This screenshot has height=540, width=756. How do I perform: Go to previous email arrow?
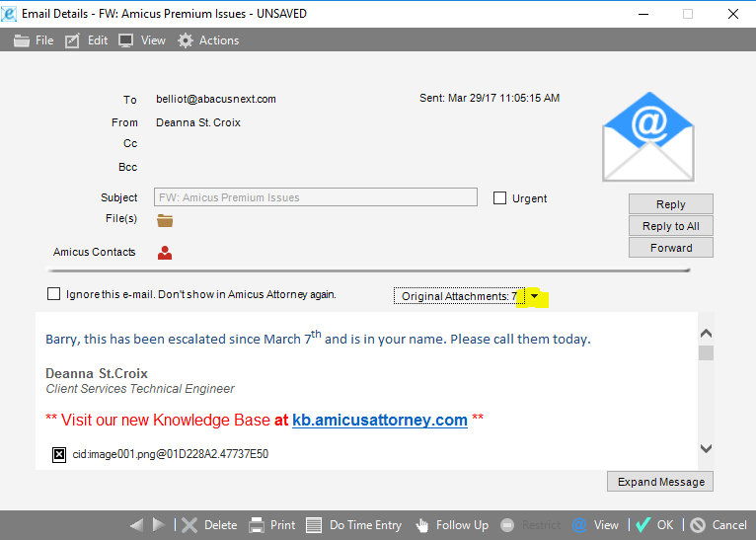click(x=137, y=525)
